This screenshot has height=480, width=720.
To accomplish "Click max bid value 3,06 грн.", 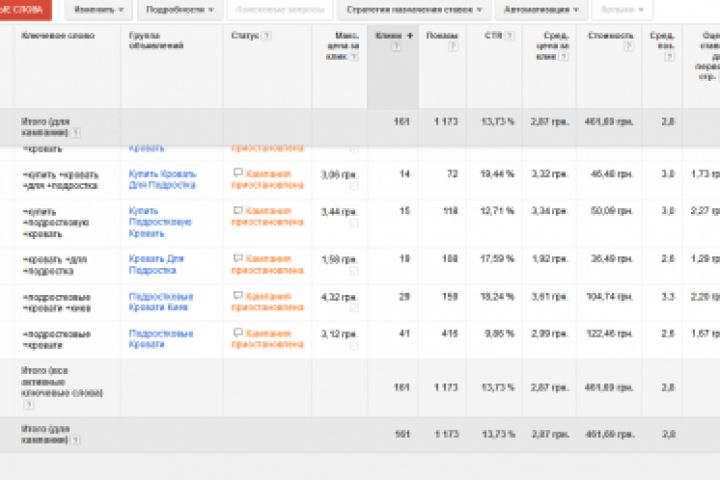I will [339, 175].
